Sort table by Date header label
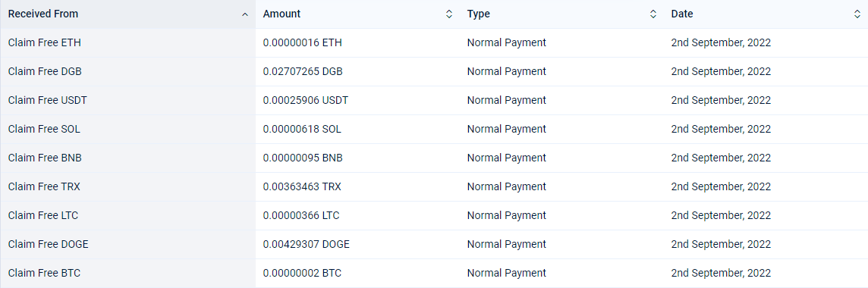Viewport: 868px width, 288px height. [682, 14]
